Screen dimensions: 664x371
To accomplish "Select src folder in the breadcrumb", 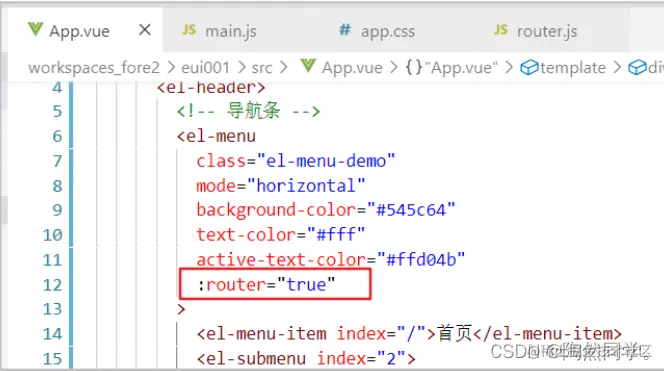I will point(262,68).
